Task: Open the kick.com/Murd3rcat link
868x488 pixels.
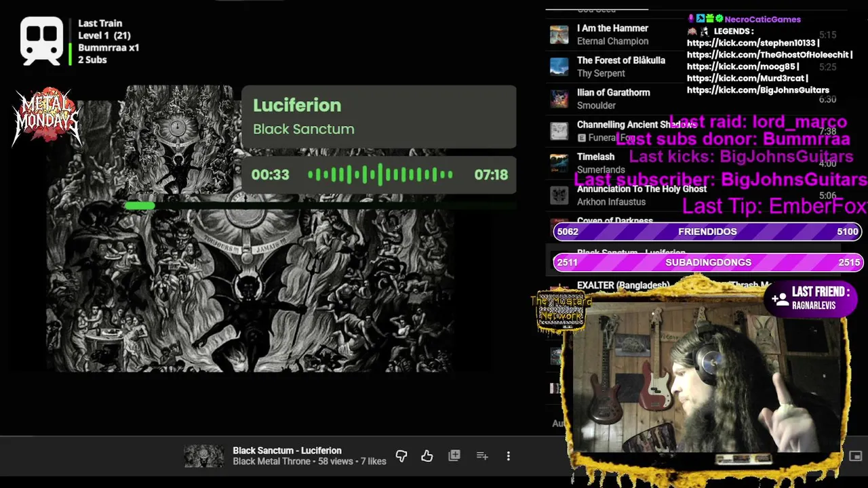Action: 746,79
